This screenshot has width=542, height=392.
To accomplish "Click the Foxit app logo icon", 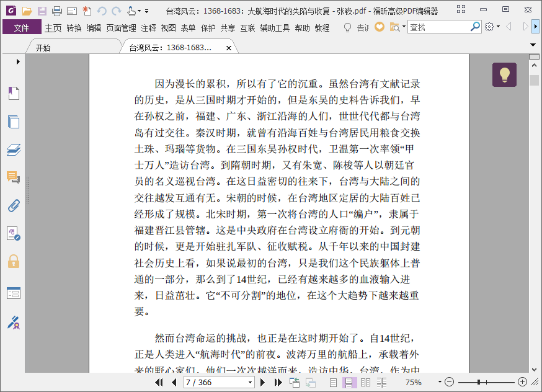I will tap(11, 11).
